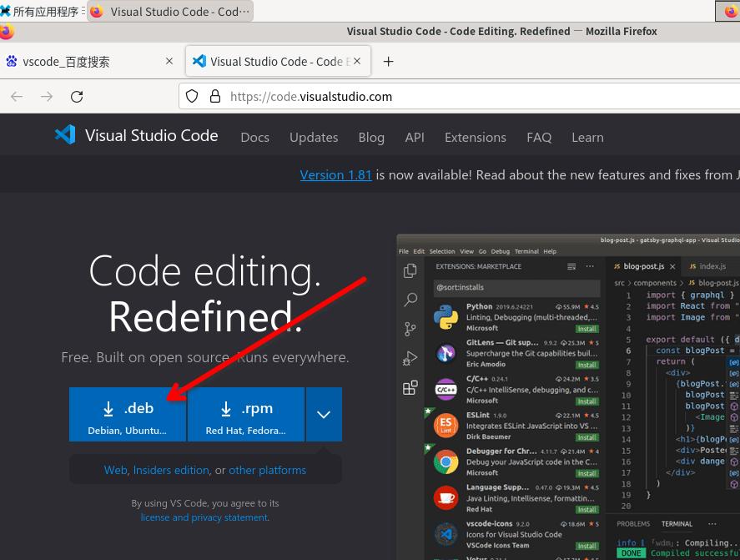The height and width of the screenshot is (560, 740).
Task: Open the Docs navigation item
Action: point(254,138)
